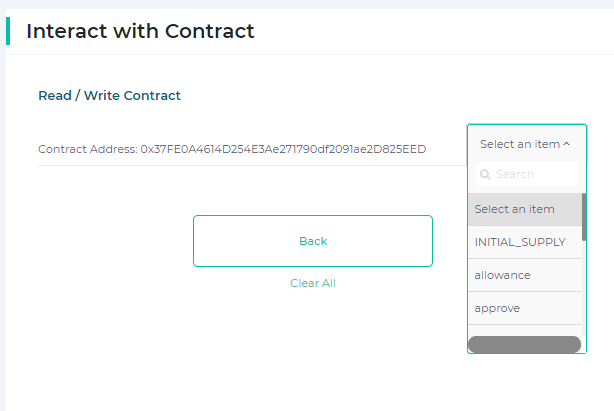Open the 'Select an item' dropdown header

point(527,144)
